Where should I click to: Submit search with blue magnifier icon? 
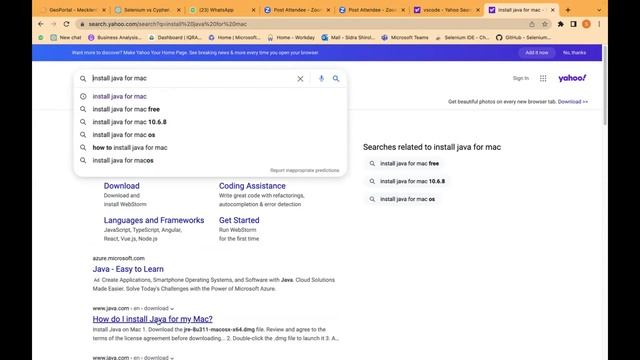336,78
